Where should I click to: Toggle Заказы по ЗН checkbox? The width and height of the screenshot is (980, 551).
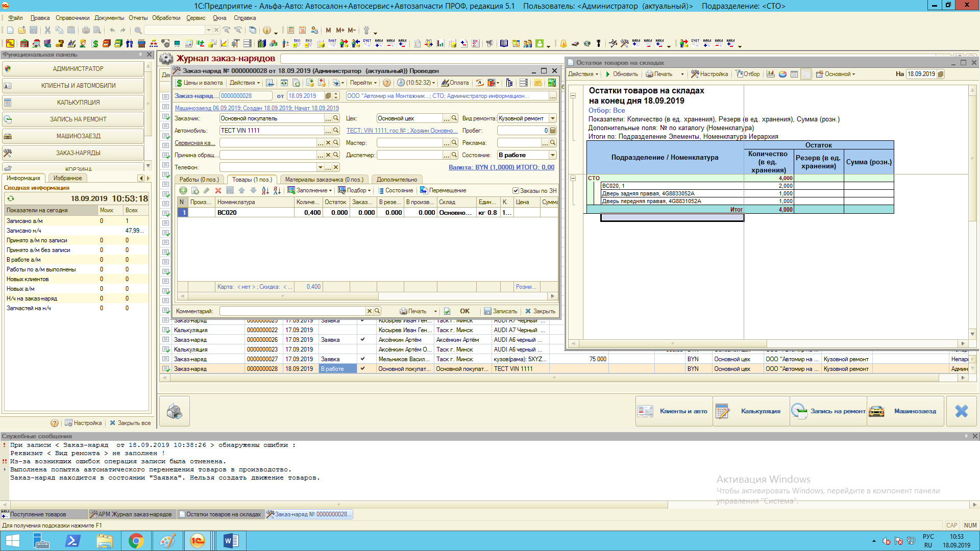[x=516, y=191]
